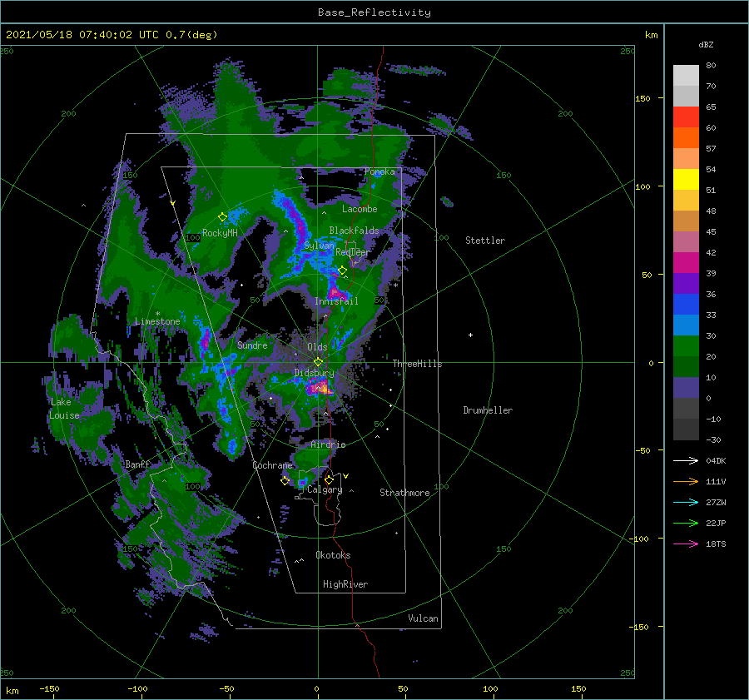This screenshot has height=700, width=749.
Task: Click the white 04DK arrow in legend
Action: [x=686, y=460]
